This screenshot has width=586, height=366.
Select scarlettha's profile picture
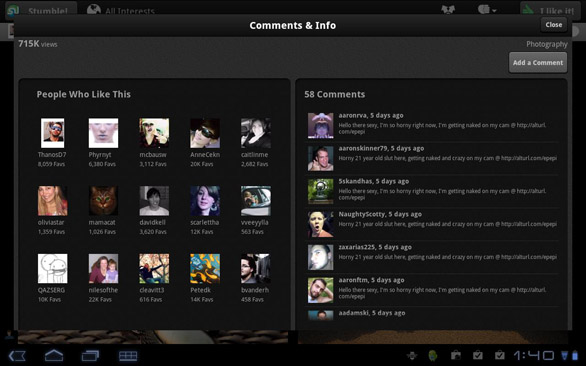[205, 201]
